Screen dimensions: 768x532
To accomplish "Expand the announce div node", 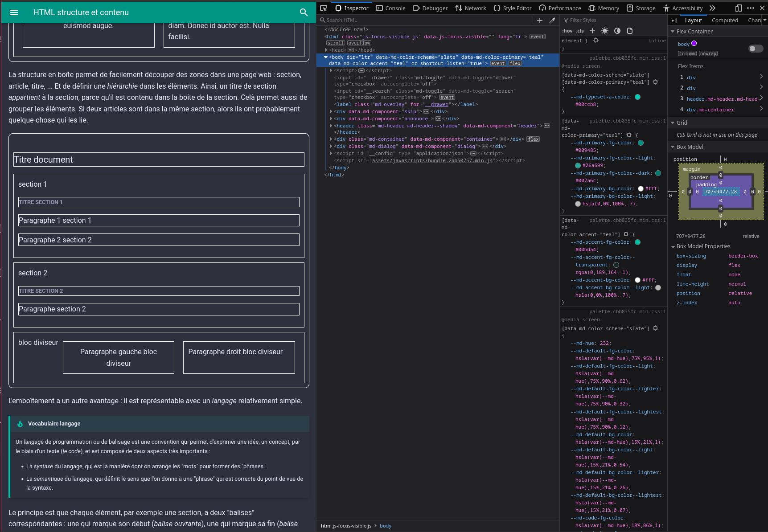I will (331, 119).
